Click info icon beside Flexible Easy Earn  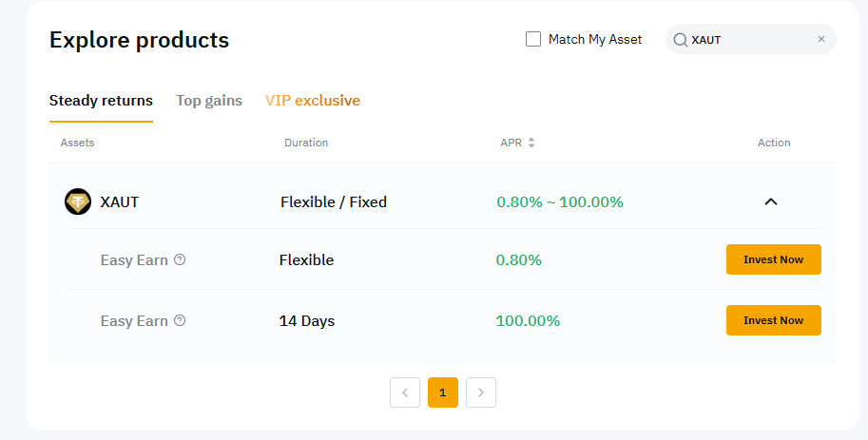coord(181,259)
